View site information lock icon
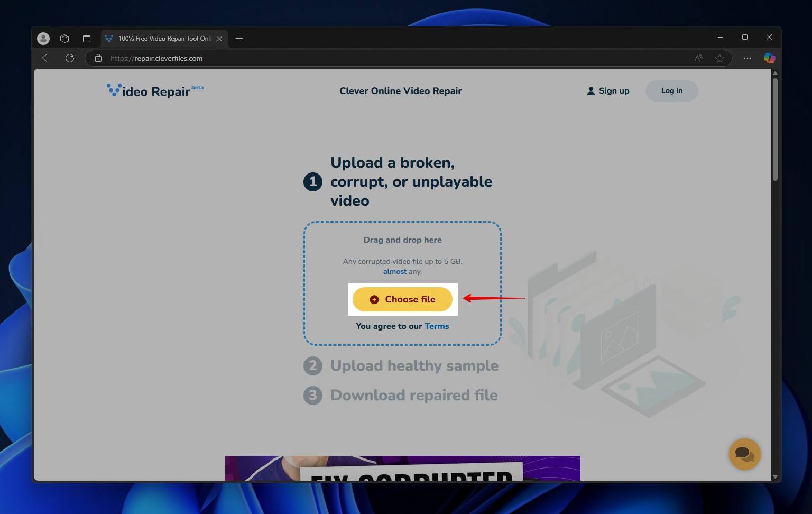This screenshot has width=812, height=514. click(98, 58)
